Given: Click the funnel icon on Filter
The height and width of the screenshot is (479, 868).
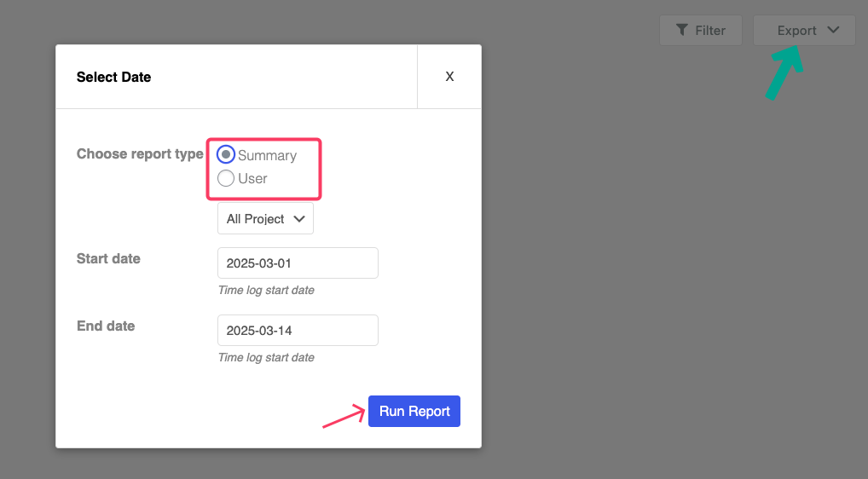Looking at the screenshot, I should point(682,30).
